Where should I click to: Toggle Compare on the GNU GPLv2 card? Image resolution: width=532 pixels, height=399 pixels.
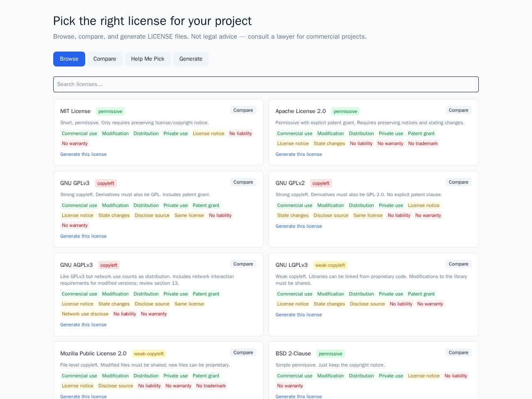tap(458, 182)
